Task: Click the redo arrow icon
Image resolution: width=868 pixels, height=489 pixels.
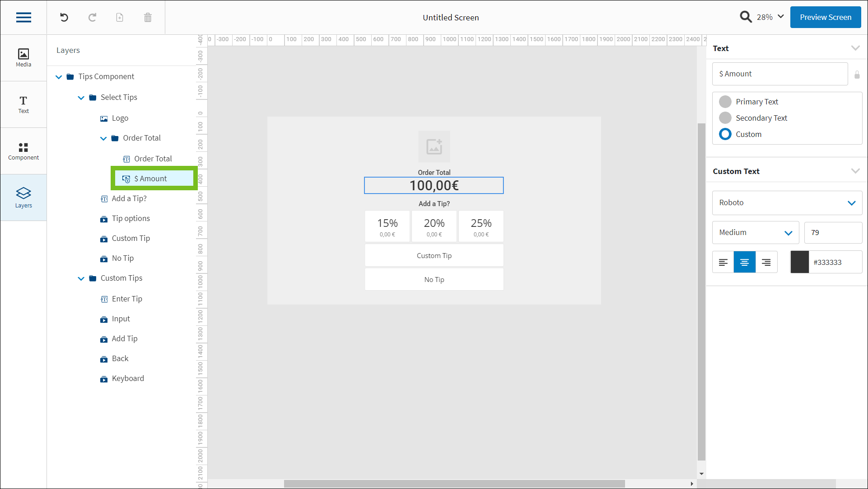Action: 92,18
